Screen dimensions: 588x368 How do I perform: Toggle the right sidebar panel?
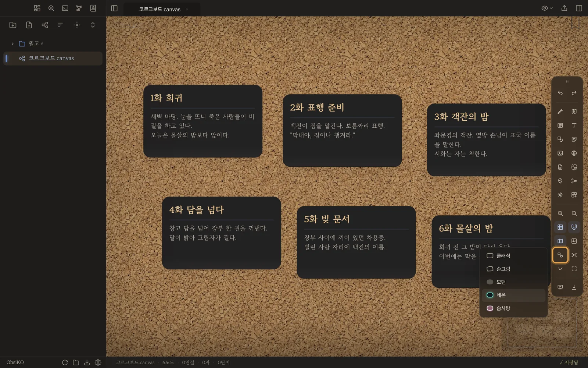(x=579, y=8)
